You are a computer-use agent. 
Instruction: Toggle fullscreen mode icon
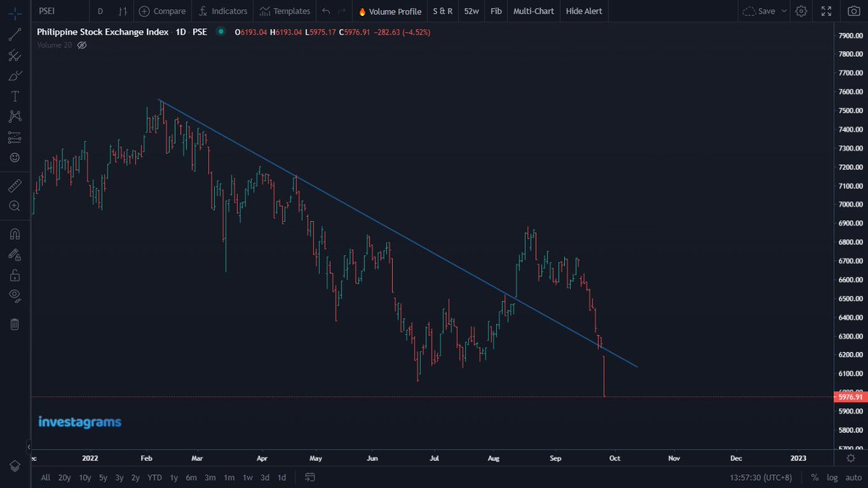click(x=826, y=11)
